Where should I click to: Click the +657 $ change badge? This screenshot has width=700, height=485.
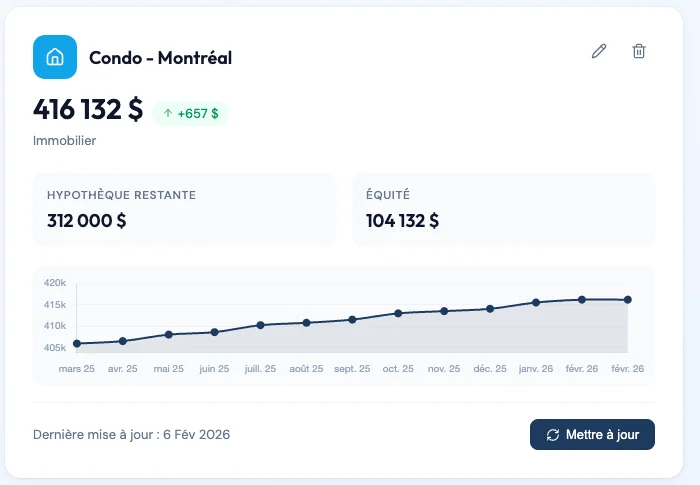[x=191, y=114]
